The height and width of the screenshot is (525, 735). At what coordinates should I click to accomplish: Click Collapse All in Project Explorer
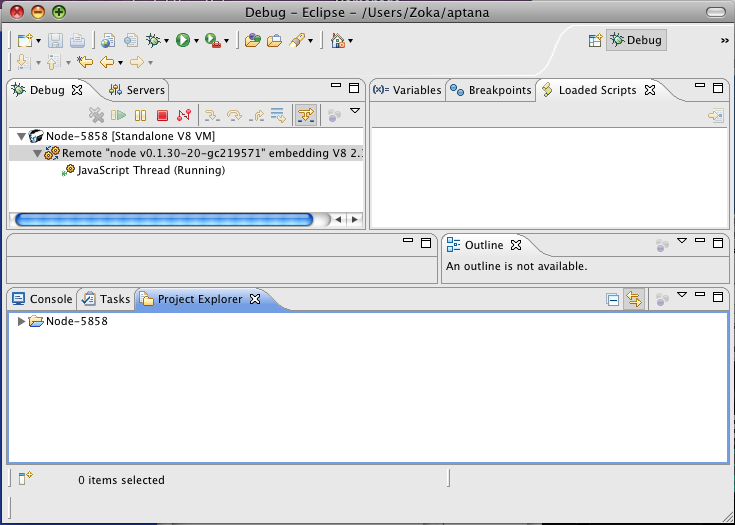pyautogui.click(x=612, y=300)
